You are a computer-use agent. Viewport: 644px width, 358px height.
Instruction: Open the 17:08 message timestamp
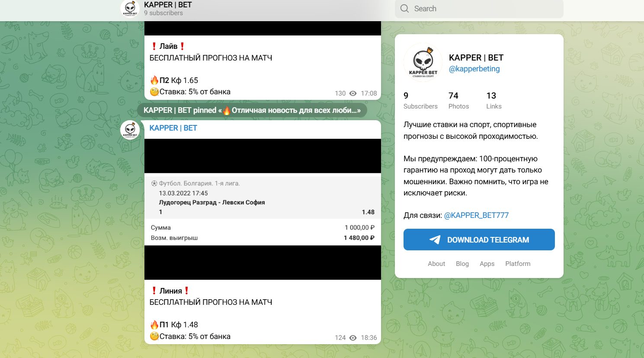[369, 93]
